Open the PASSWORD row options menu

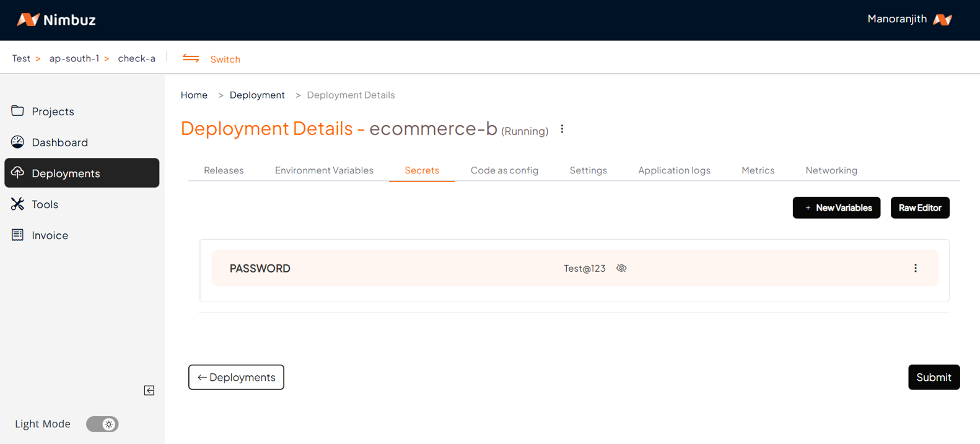[x=915, y=268]
